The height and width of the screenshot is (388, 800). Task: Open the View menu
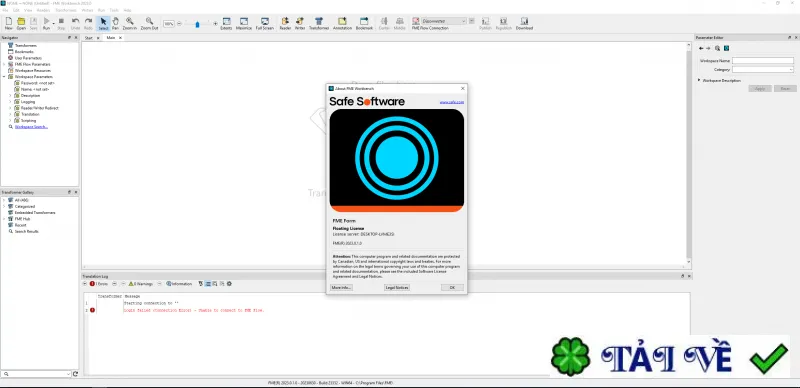28,10
